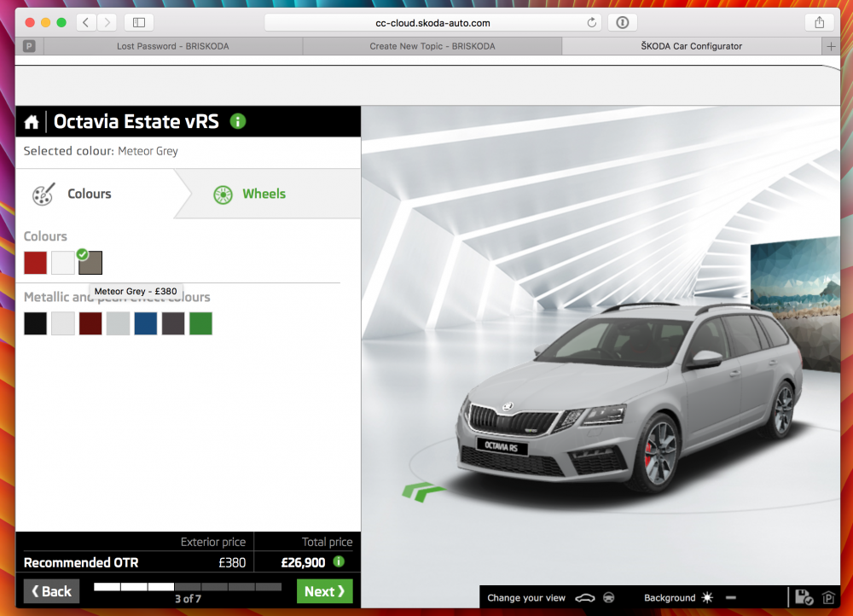Open the Safari share button
Screen dimensions: 853x616
pos(819,22)
